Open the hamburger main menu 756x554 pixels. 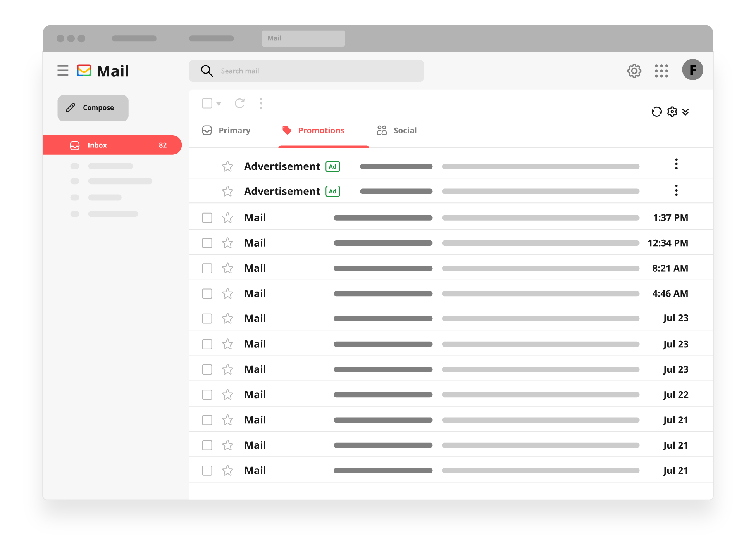(x=63, y=71)
